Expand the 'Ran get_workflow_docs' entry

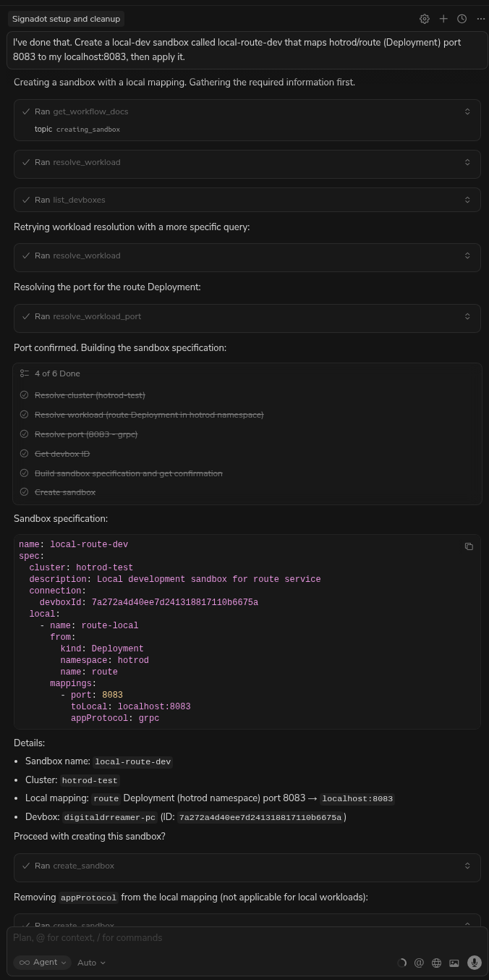(x=467, y=111)
